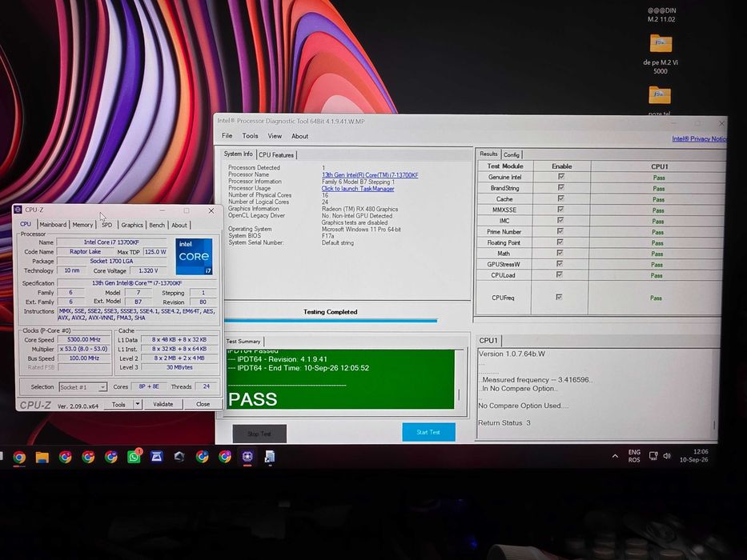Click the ENG ROS language indicator
This screenshot has width=747, height=560.
[634, 456]
